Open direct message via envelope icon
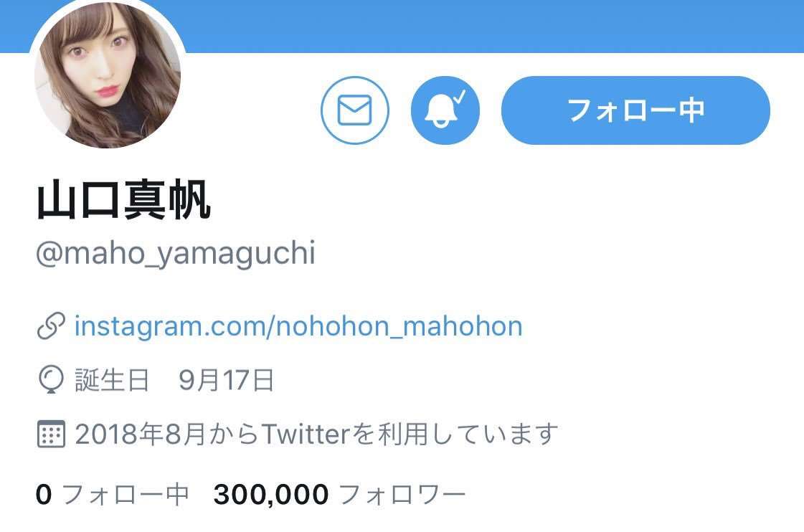Viewport: 804px width, 532px height. click(x=355, y=110)
